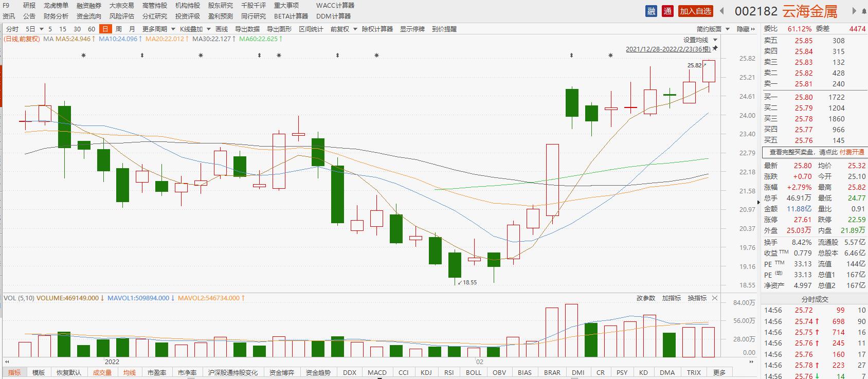Switch to daily 日 K-line period

[105, 29]
